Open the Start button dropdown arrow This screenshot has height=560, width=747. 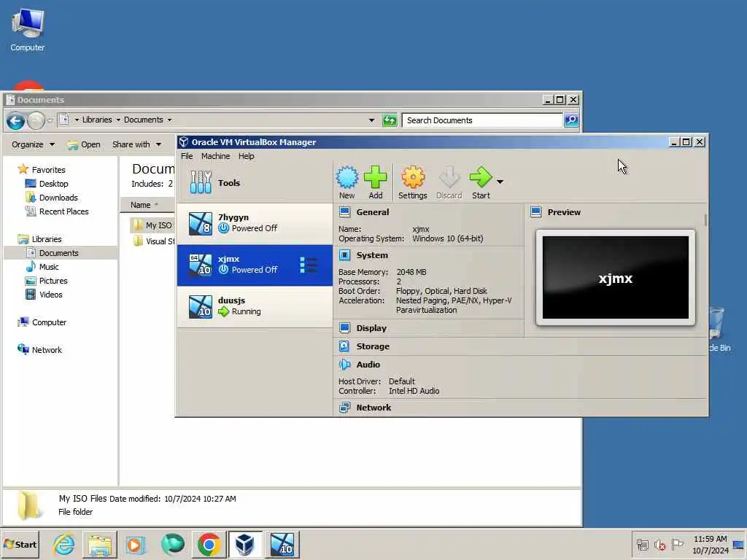(500, 182)
